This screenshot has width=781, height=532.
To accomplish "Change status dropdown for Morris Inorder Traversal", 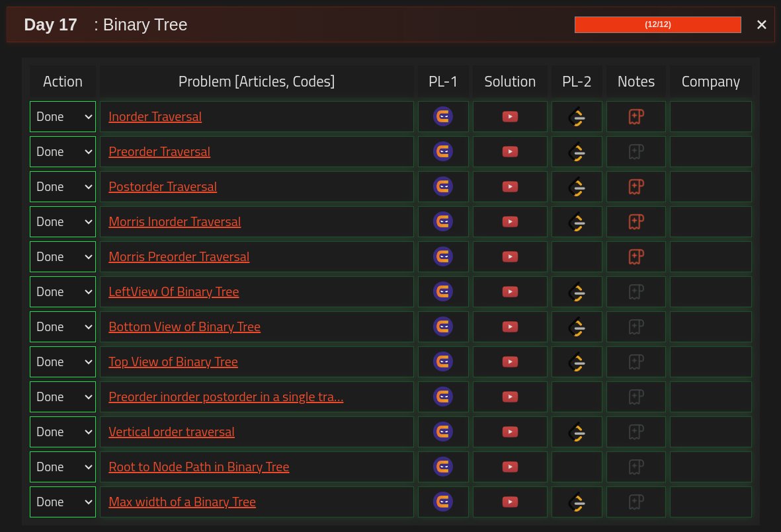I will click(x=63, y=221).
